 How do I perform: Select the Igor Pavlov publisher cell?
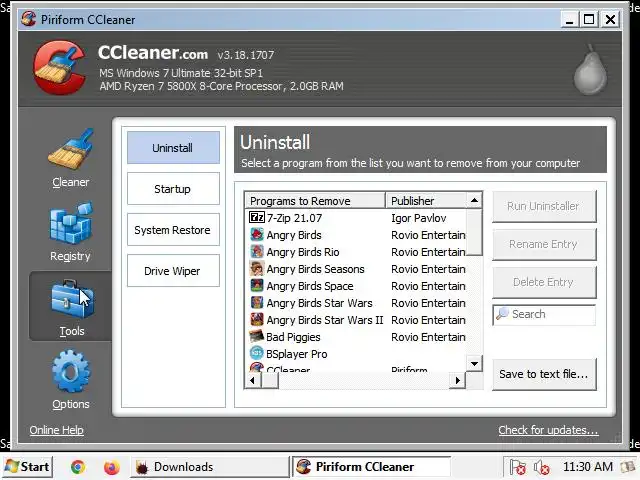tap(419, 218)
